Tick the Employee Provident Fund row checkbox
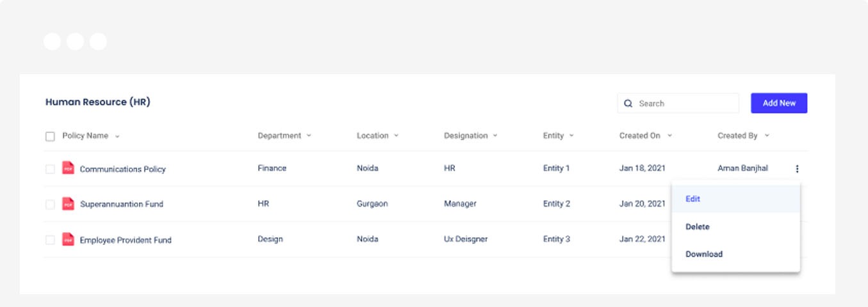 50,240
